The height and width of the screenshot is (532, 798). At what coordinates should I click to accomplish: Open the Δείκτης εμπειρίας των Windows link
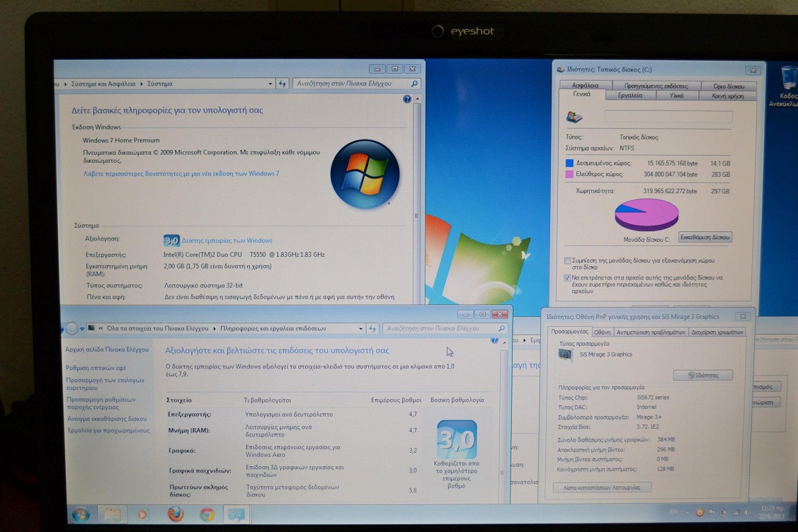point(227,241)
